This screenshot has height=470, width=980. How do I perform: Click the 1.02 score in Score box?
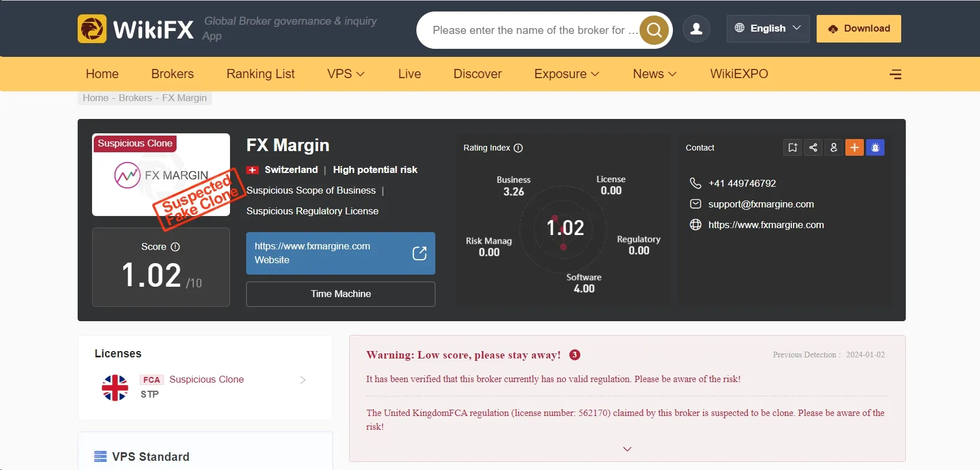pos(152,275)
